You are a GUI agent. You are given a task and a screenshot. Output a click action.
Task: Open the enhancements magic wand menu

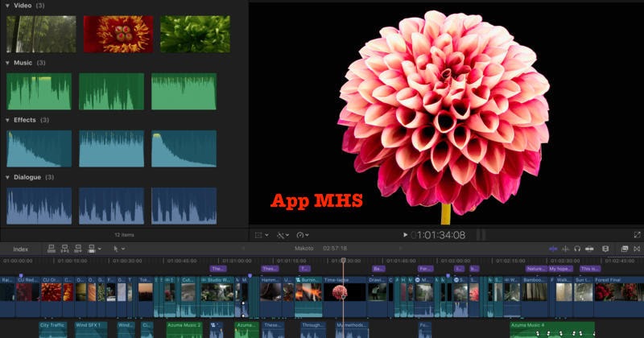pos(283,235)
